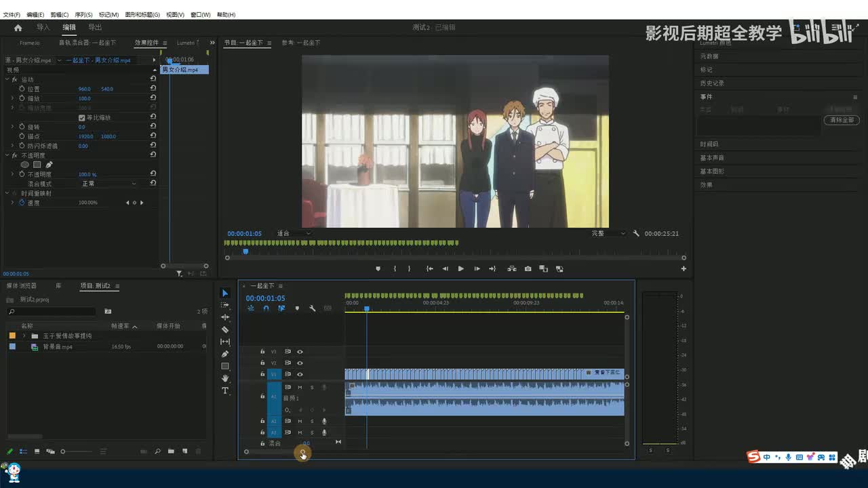
Task: Uncheck the 等比缩放 uniform scale checkbox
Action: click(x=82, y=118)
